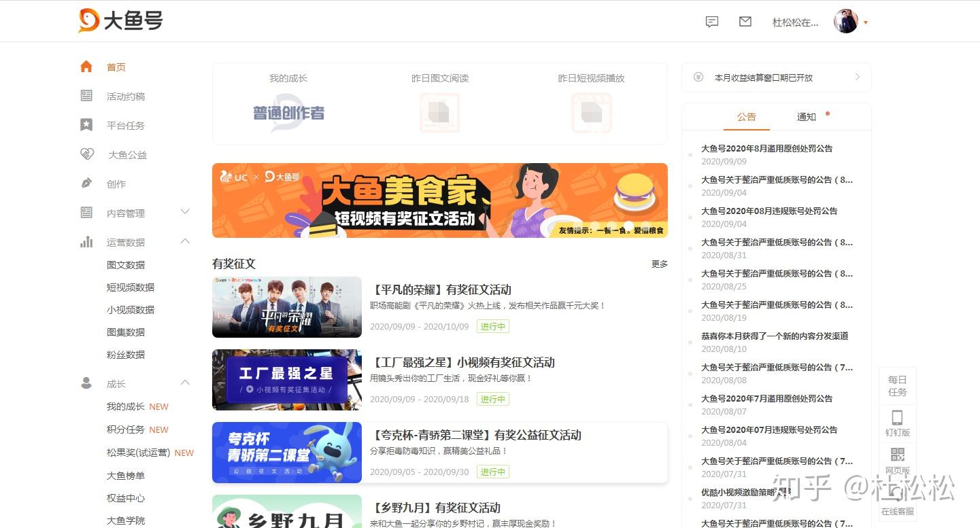The image size is (980, 528).
Task: Click the 大鱼号 logo
Action: click(x=120, y=20)
